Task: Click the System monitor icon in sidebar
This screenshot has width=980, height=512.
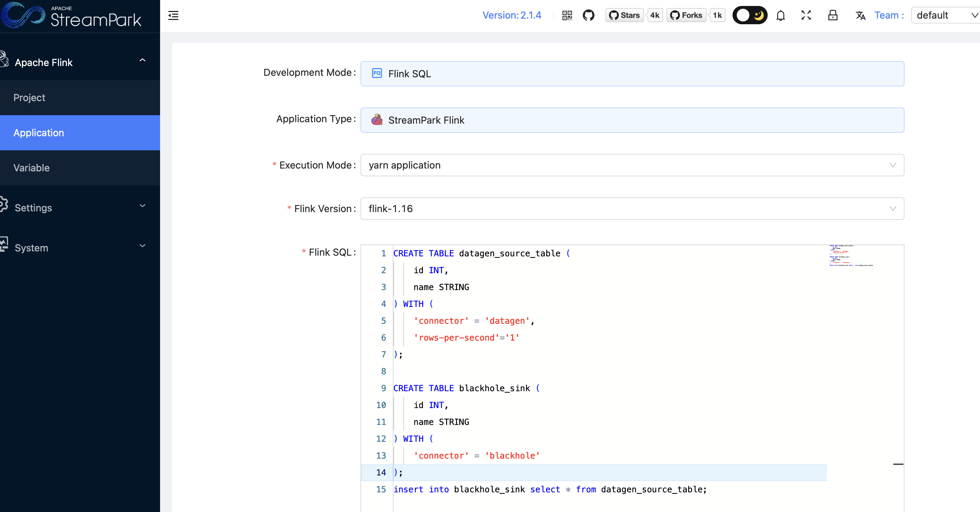Action: pos(4,244)
